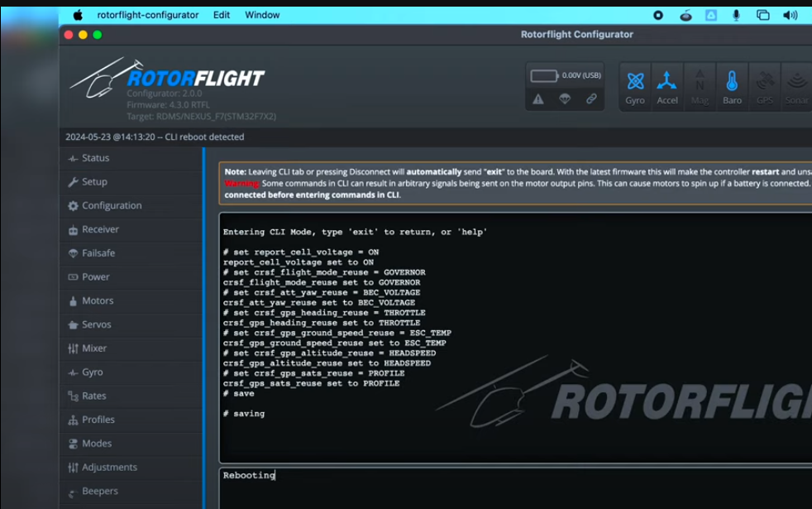Open the Status tab in the sidebar

click(131, 158)
